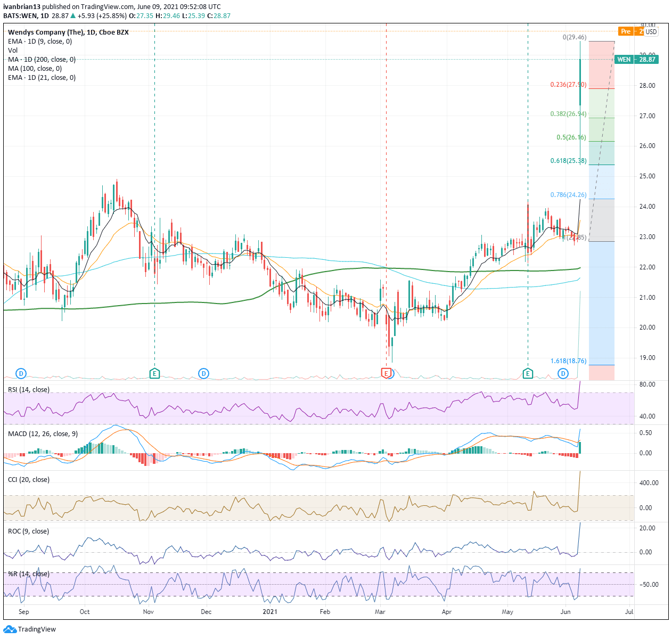
Task: Click the green May earnings marker
Action: (x=528, y=373)
